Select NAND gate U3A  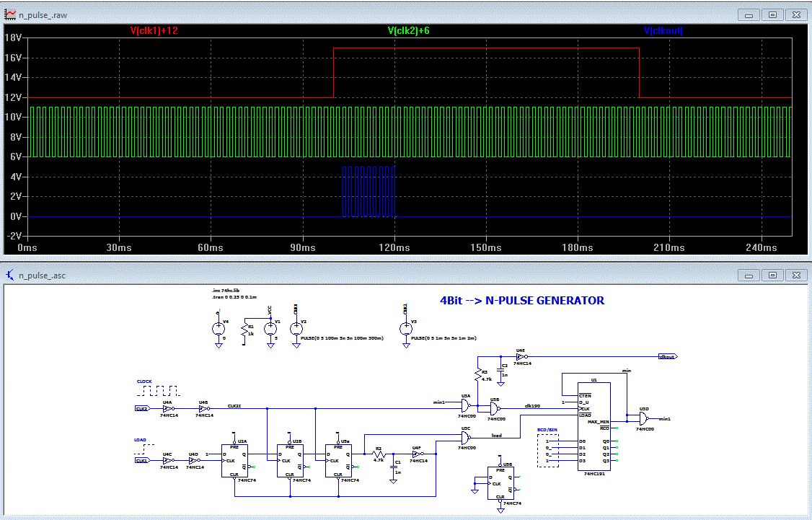(466, 405)
